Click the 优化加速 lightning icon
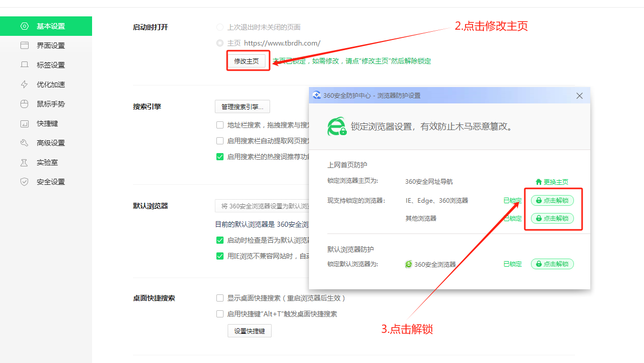 click(24, 84)
